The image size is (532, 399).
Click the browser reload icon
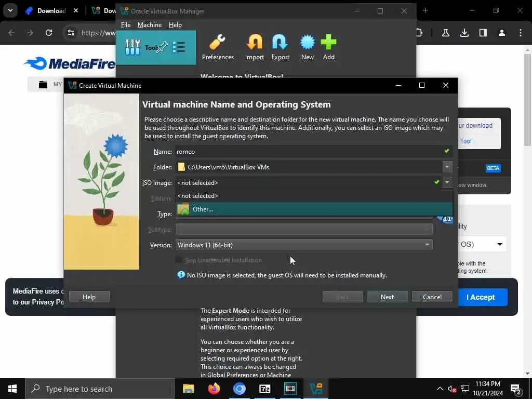pyautogui.click(x=49, y=33)
